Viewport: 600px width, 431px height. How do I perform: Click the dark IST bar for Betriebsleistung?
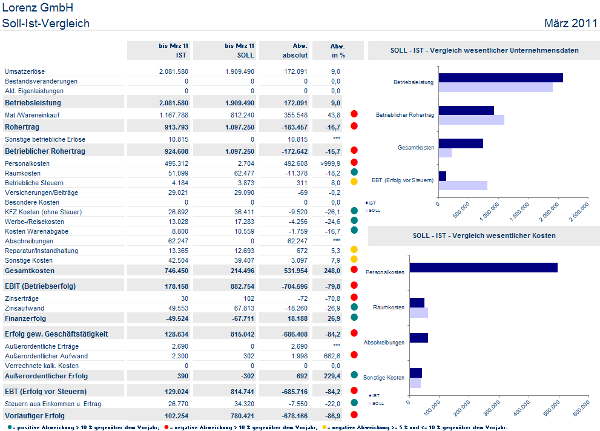click(x=501, y=78)
